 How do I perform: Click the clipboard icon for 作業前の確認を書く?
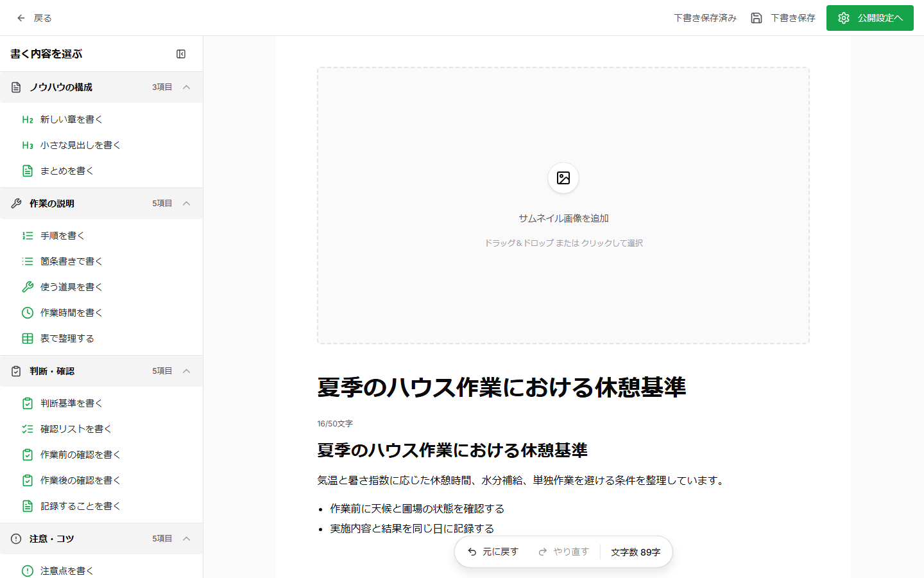pos(28,455)
